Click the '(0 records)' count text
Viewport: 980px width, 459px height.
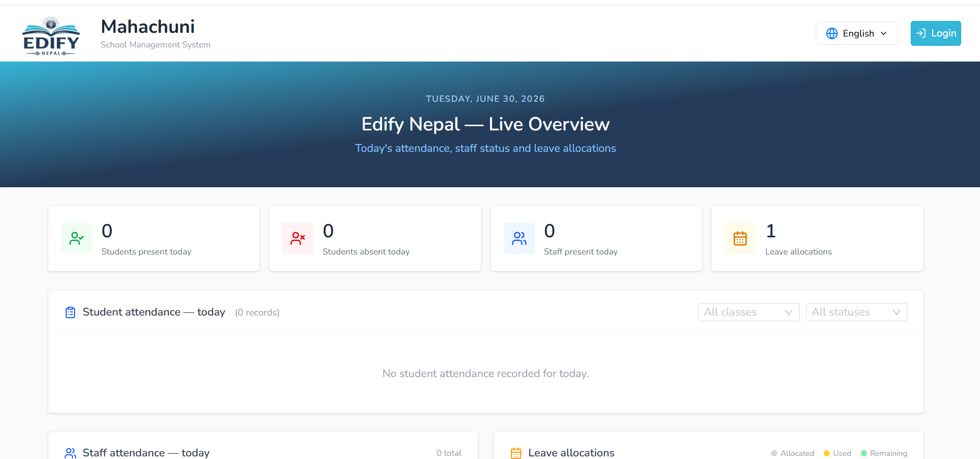point(257,312)
